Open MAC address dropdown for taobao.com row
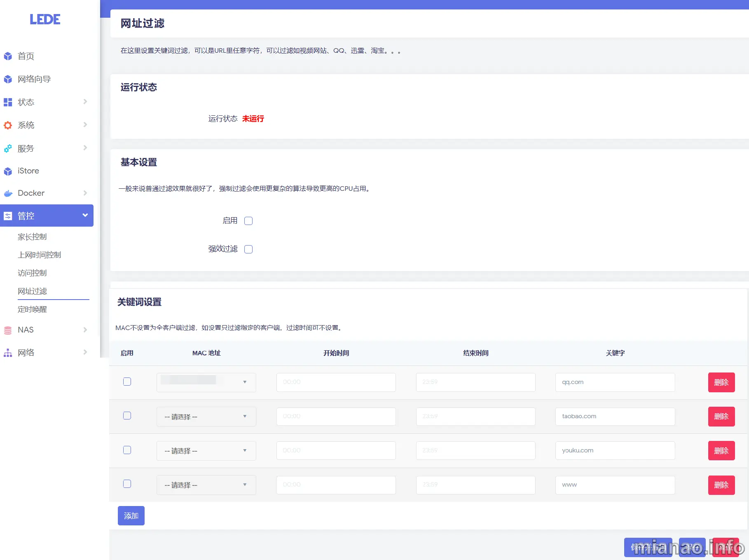This screenshot has height=560, width=749. click(206, 417)
